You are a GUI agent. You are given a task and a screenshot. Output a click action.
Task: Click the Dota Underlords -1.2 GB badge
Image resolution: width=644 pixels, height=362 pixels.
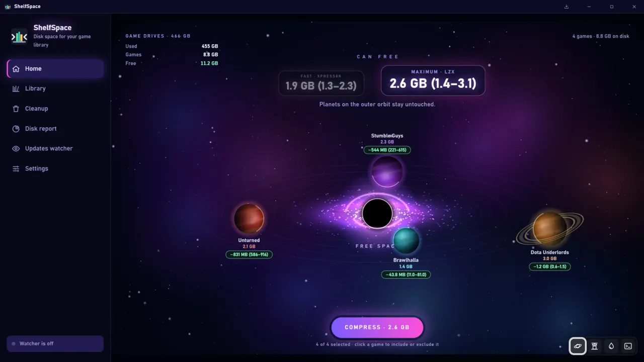coord(549,266)
